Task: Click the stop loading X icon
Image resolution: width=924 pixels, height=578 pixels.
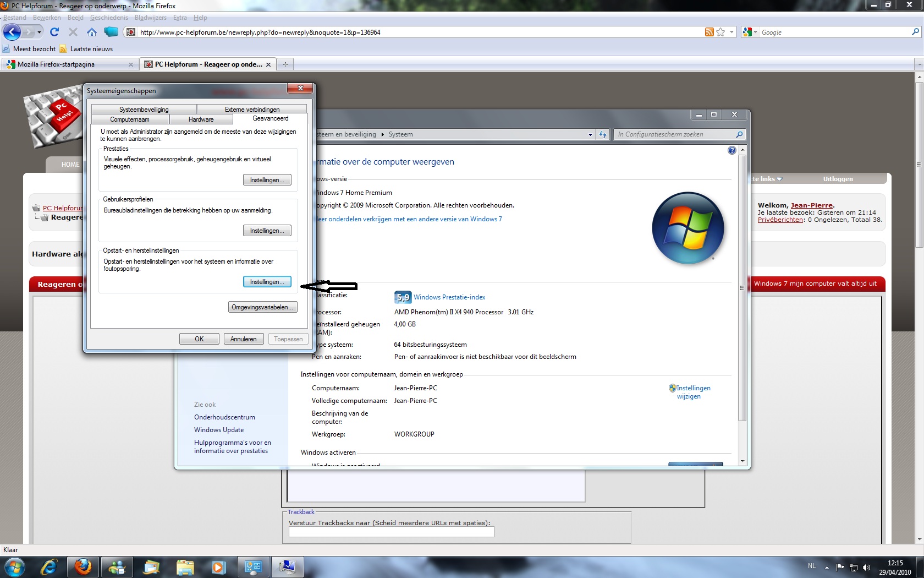Action: (x=73, y=32)
